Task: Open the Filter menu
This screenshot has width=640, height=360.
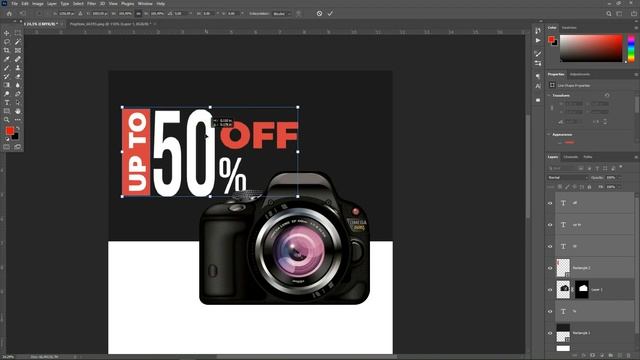Action: [x=91, y=3]
